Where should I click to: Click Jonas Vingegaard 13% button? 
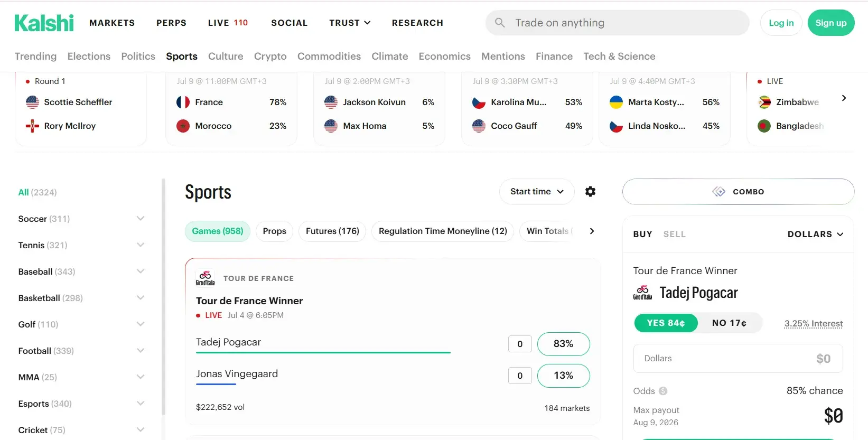click(x=563, y=376)
